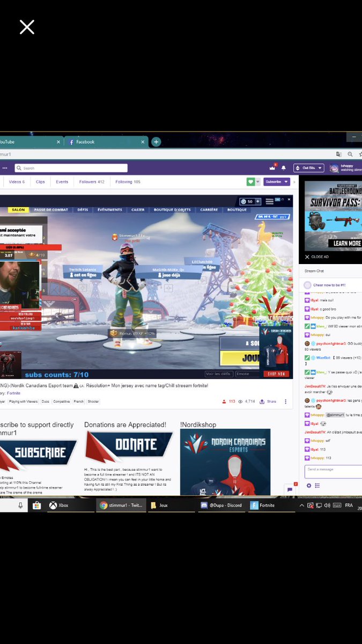The height and width of the screenshot is (644, 362).
Task: Click the DONATE panel banner
Action: pyautogui.click(x=129, y=447)
